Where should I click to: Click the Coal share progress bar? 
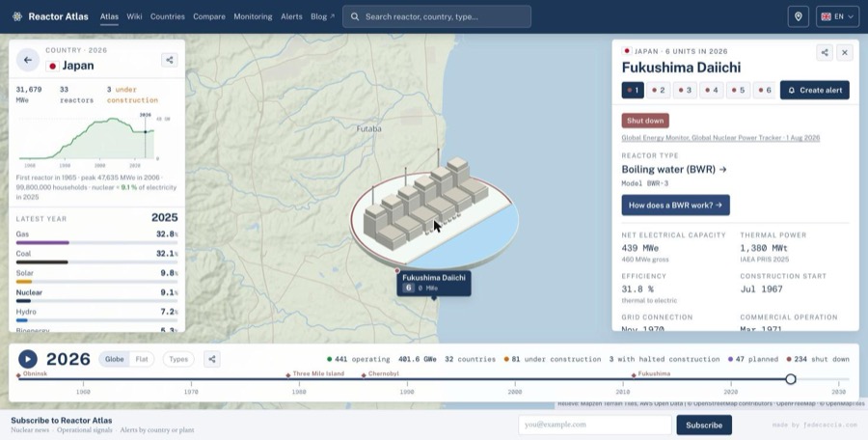pos(96,262)
